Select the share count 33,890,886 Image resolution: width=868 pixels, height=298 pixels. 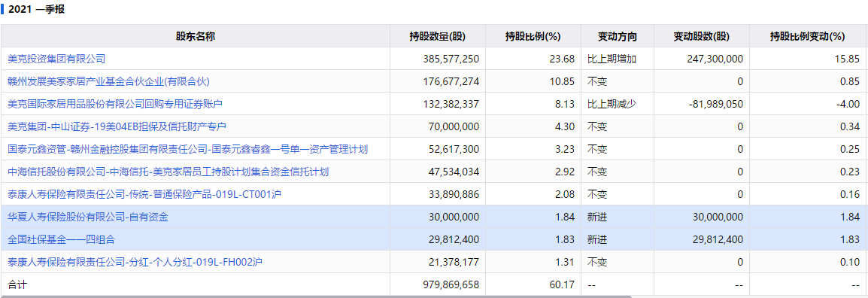coord(454,194)
